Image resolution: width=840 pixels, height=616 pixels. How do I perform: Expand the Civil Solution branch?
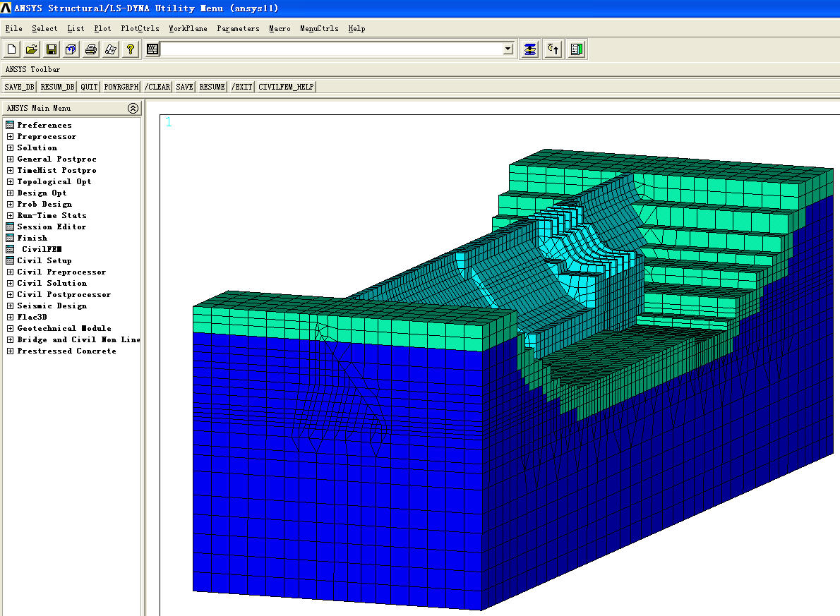pos(10,284)
